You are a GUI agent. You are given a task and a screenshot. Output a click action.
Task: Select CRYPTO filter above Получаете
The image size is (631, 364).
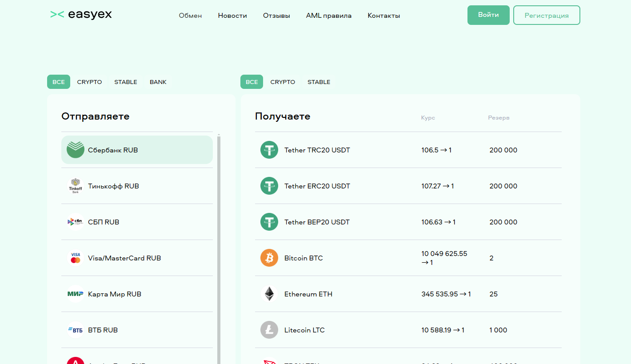[283, 82]
